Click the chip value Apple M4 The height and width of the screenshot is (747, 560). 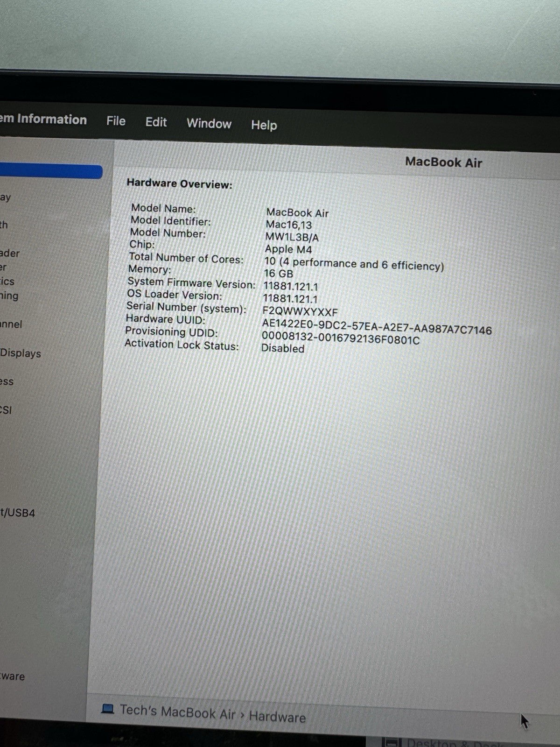tap(288, 249)
